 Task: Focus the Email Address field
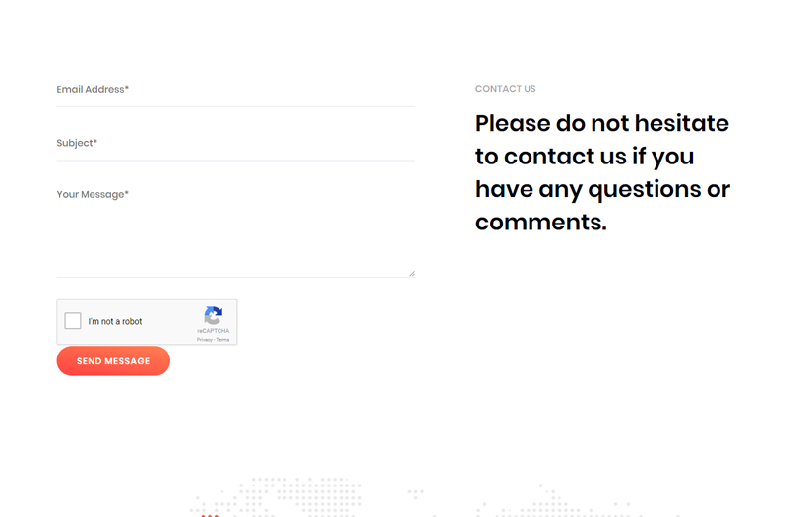coord(235,90)
